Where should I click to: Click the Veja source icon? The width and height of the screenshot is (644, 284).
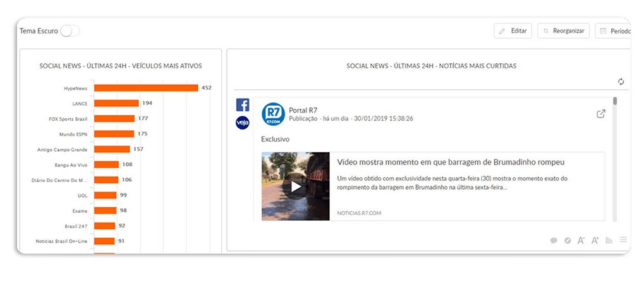coord(243,123)
